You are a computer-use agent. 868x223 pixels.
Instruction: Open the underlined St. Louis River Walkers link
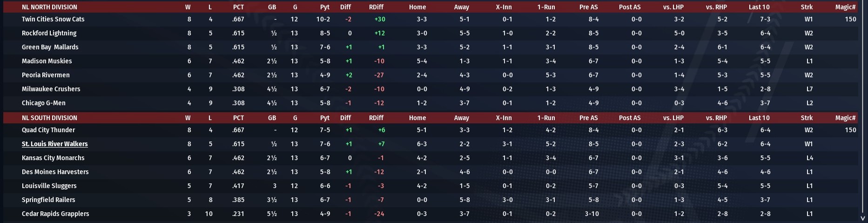(x=54, y=144)
